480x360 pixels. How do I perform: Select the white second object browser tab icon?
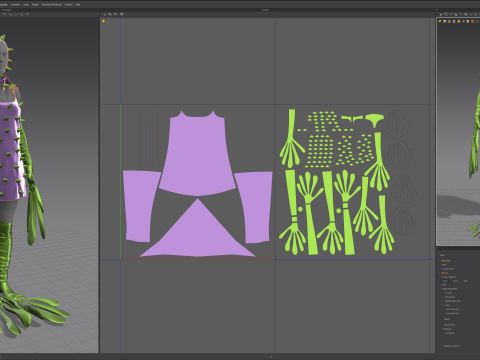445,21
